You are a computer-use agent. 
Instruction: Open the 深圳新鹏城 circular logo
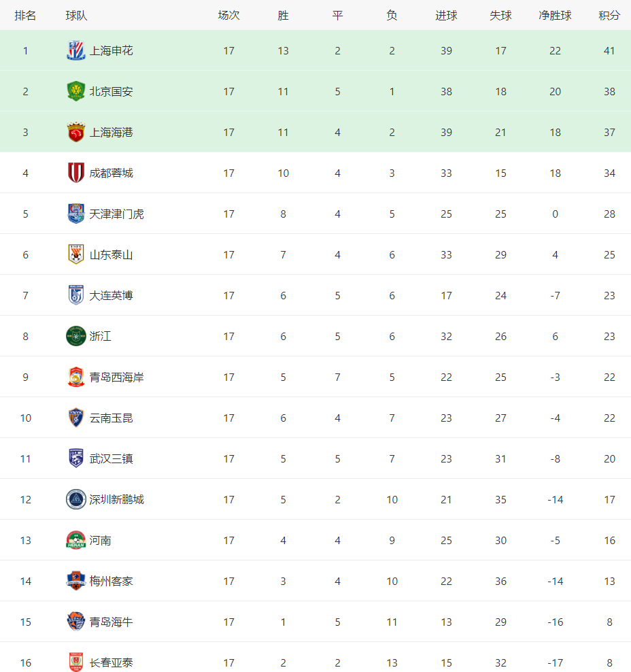[76, 499]
